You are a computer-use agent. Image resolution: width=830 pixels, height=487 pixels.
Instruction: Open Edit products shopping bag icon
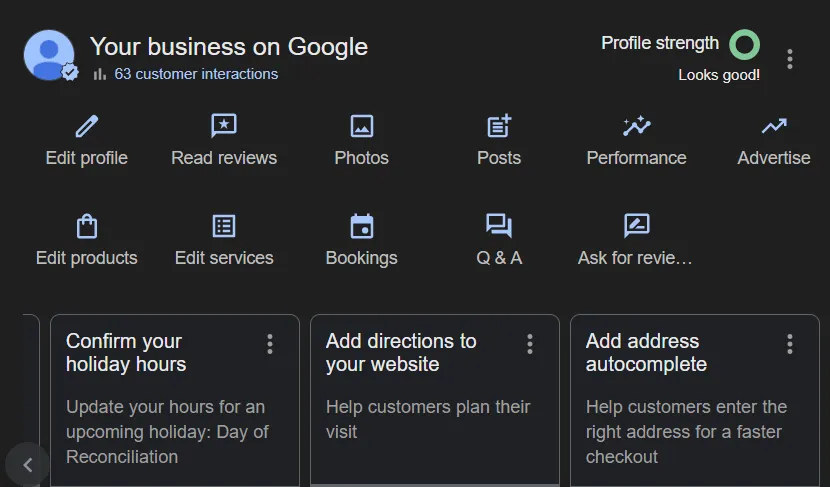pyautogui.click(x=87, y=226)
